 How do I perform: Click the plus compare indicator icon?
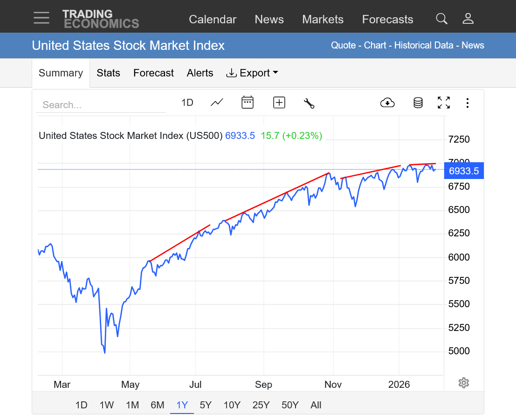click(279, 103)
